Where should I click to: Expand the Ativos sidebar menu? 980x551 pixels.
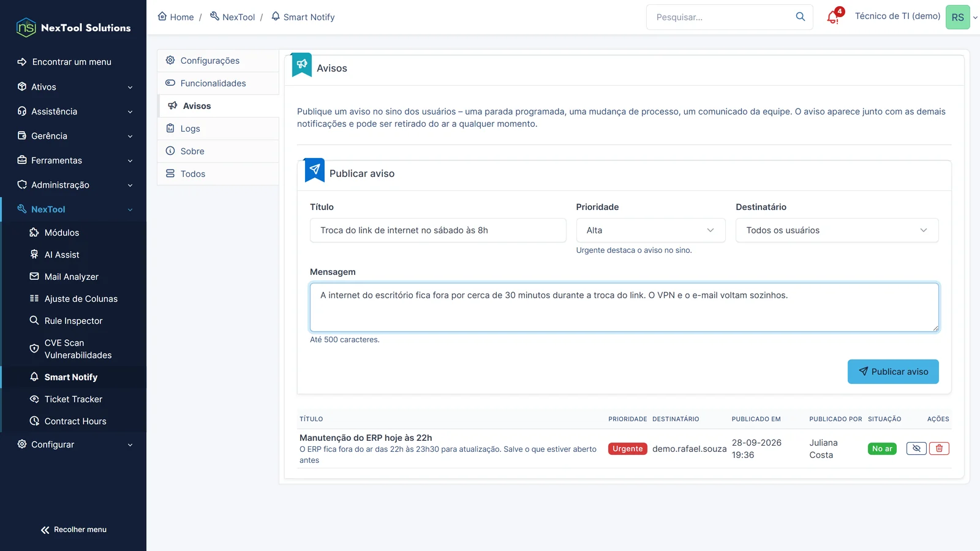coord(73,87)
